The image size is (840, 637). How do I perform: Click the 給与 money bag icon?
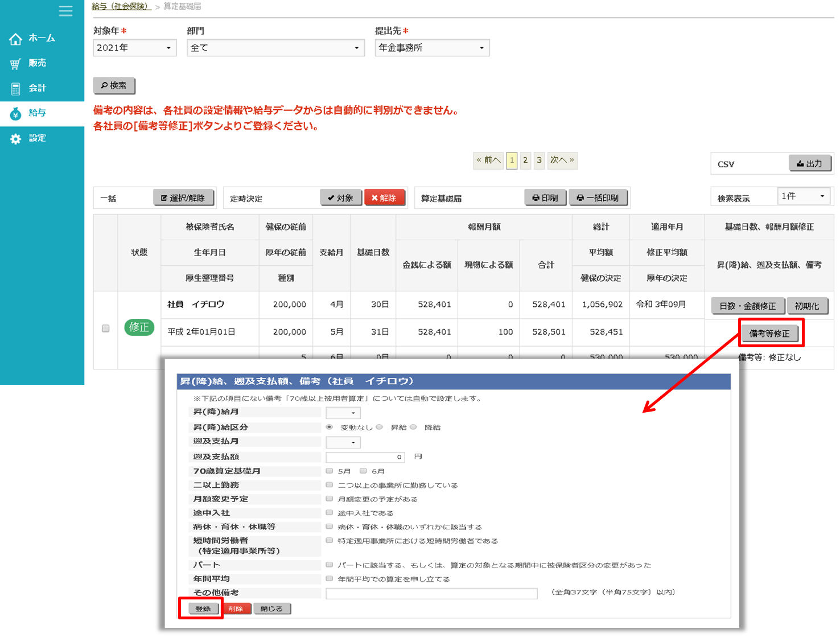click(15, 114)
